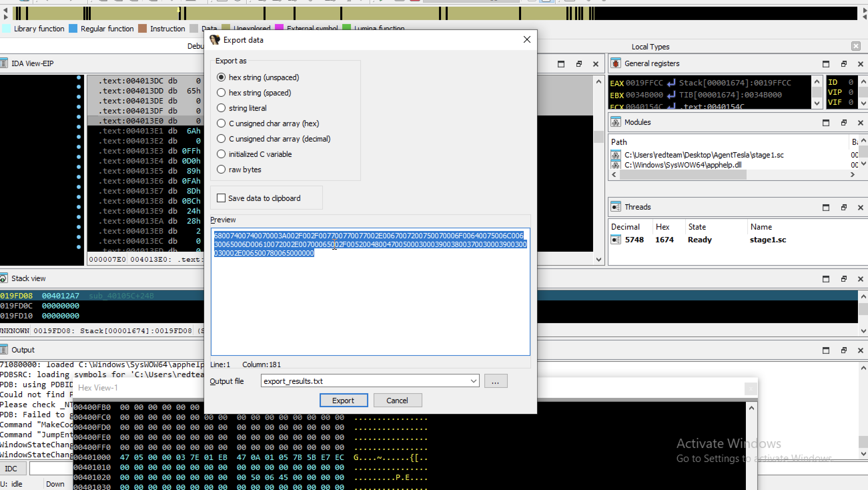This screenshot has width=868, height=490.
Task: Click the Regular function color legend swatch
Action: [73, 29]
